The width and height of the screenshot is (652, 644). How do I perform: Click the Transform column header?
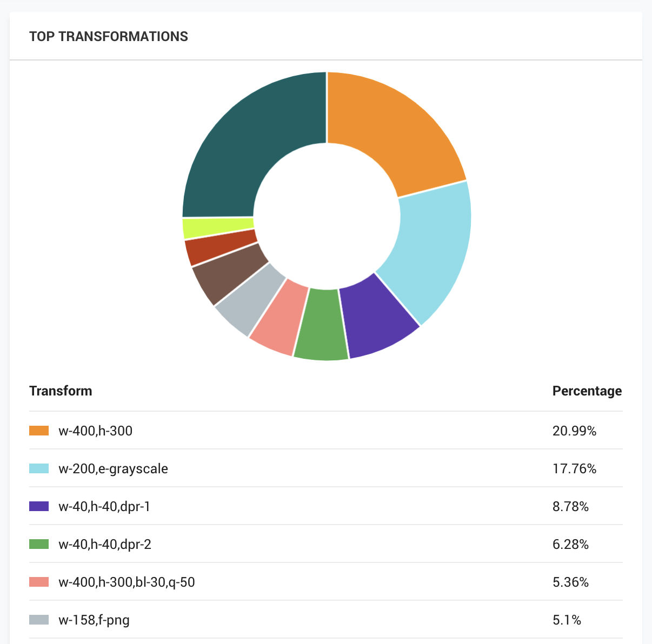[61, 391]
